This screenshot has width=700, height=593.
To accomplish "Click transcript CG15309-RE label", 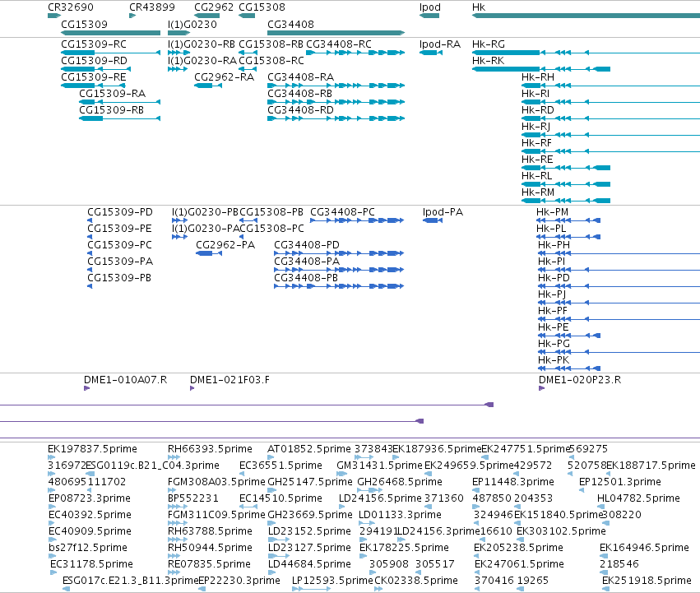I will [94, 77].
